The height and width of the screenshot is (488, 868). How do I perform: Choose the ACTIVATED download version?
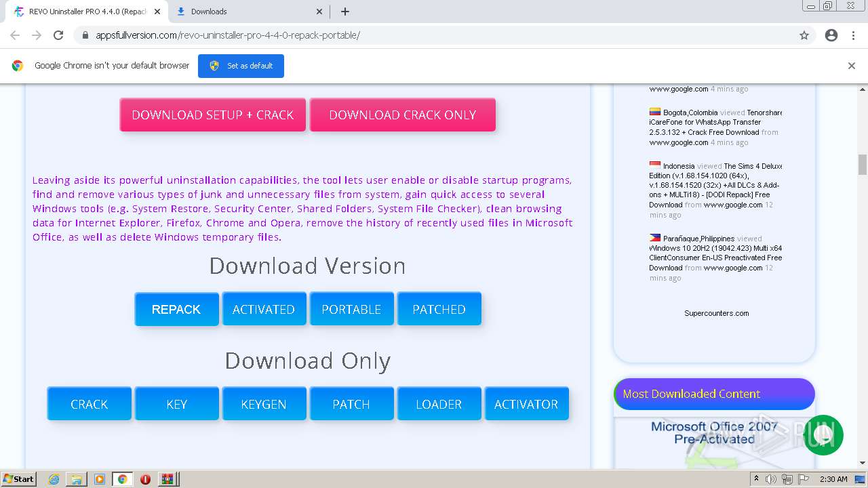[x=264, y=309]
